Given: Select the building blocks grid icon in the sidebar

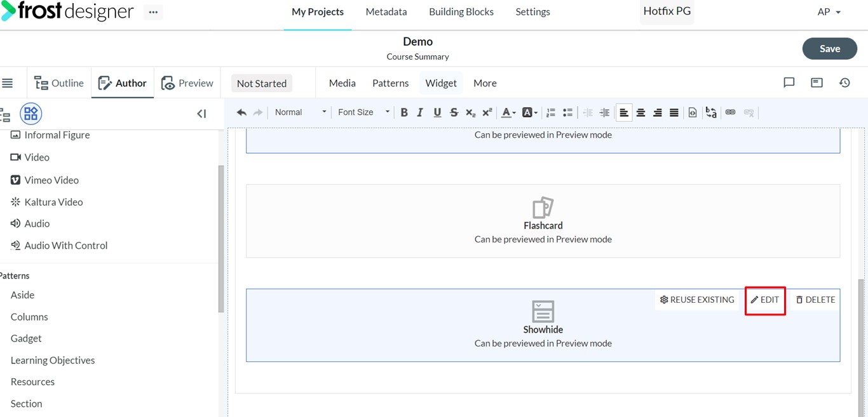Looking at the screenshot, I should coord(31,114).
